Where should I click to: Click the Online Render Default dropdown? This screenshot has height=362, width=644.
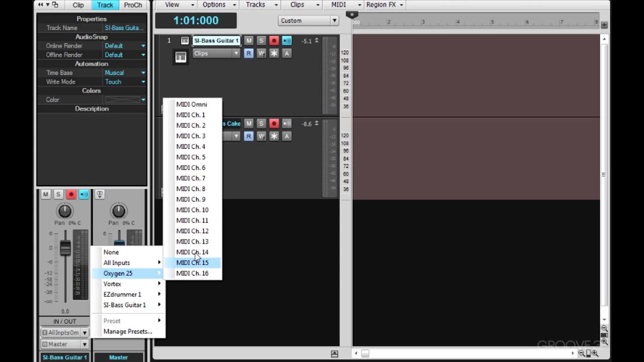(x=125, y=46)
